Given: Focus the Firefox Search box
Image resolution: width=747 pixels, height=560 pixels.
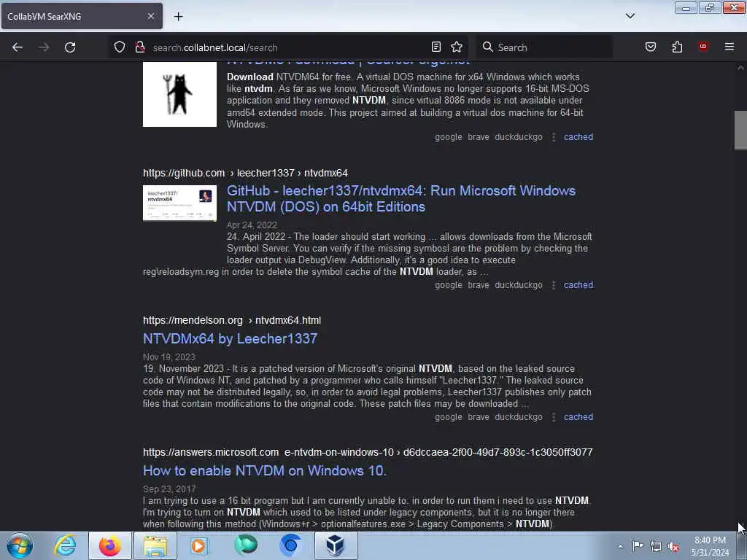Looking at the screenshot, I should (x=544, y=47).
